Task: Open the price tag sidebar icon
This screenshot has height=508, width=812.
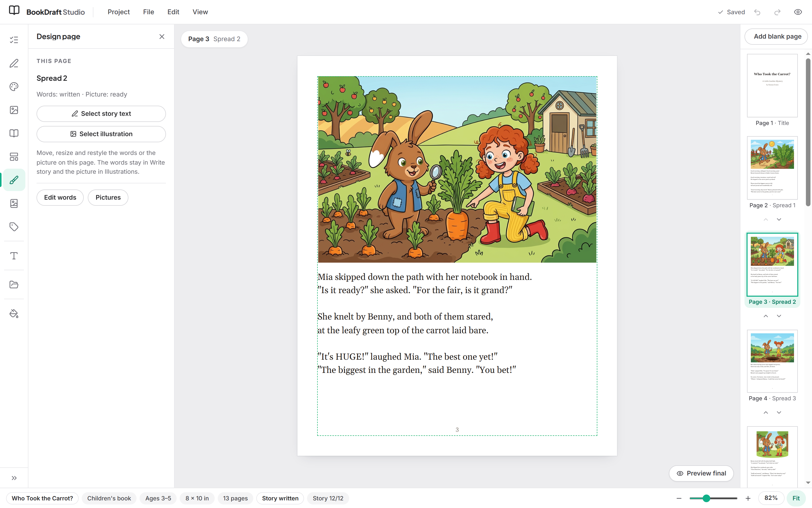Action: click(14, 227)
